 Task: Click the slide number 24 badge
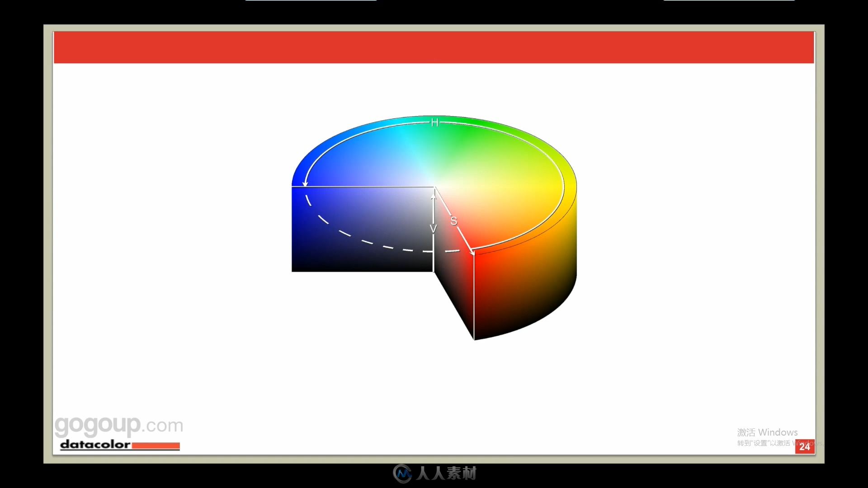(x=805, y=446)
